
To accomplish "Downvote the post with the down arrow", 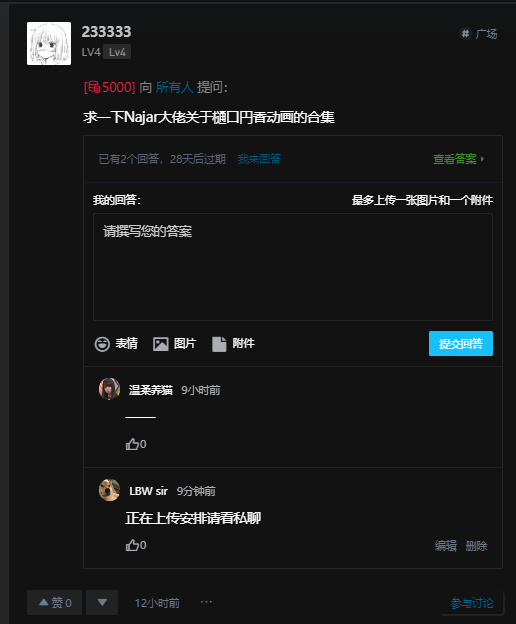I will (x=102, y=603).
